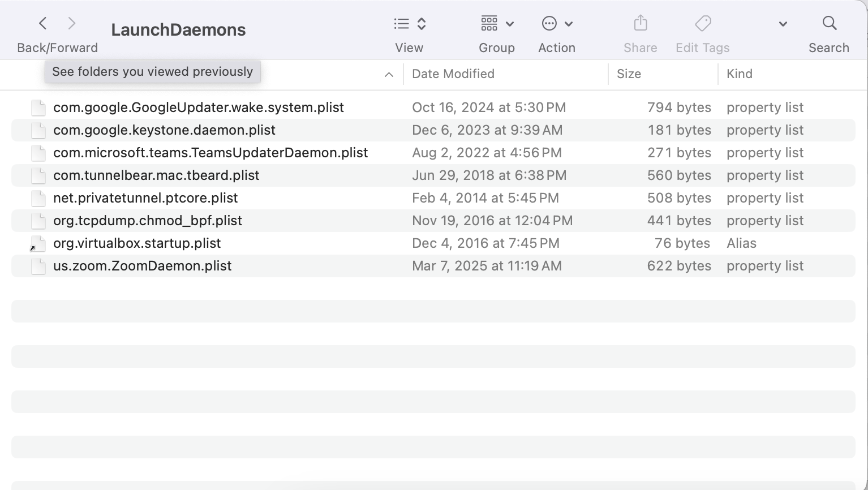The height and width of the screenshot is (490, 868).
Task: Select com.microsoft.teams.TeamsUpdaterDaemon.plist file
Action: click(x=210, y=153)
